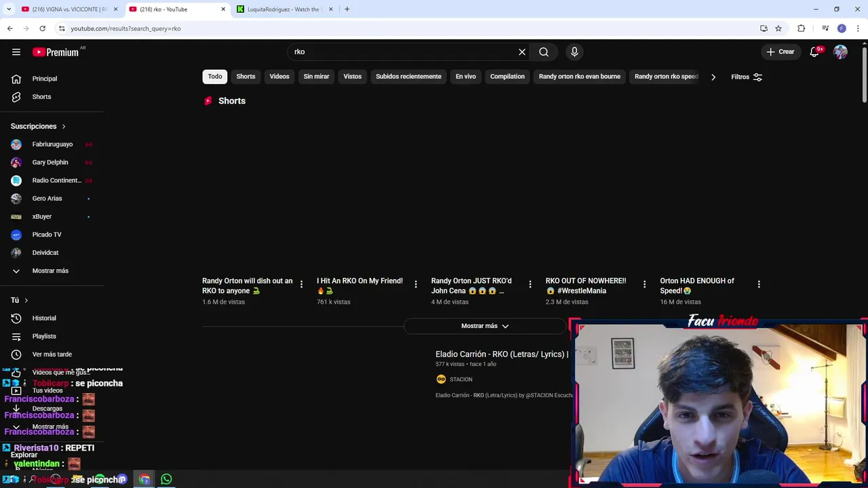Open the tab search dropdown arrow
The height and width of the screenshot is (488, 868).
point(9,9)
